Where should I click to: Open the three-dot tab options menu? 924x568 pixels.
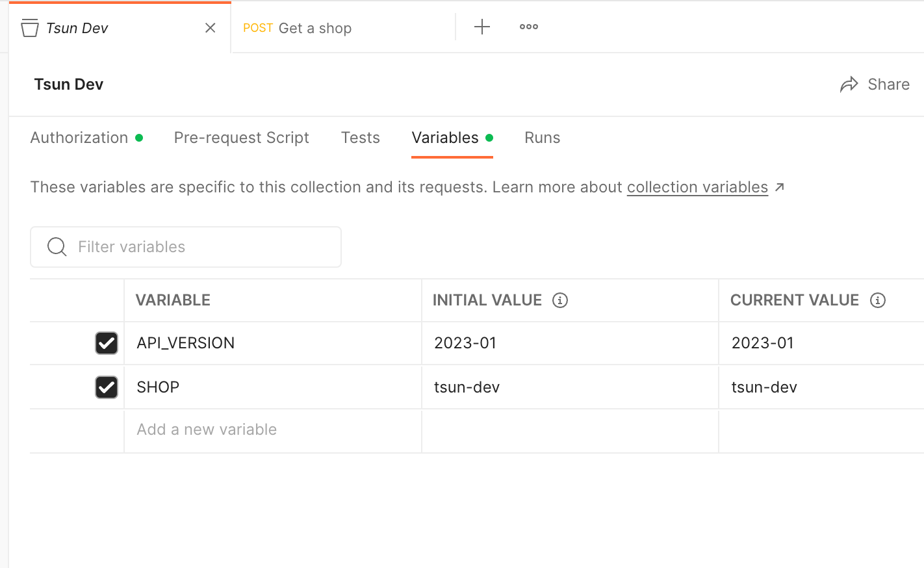click(x=529, y=27)
